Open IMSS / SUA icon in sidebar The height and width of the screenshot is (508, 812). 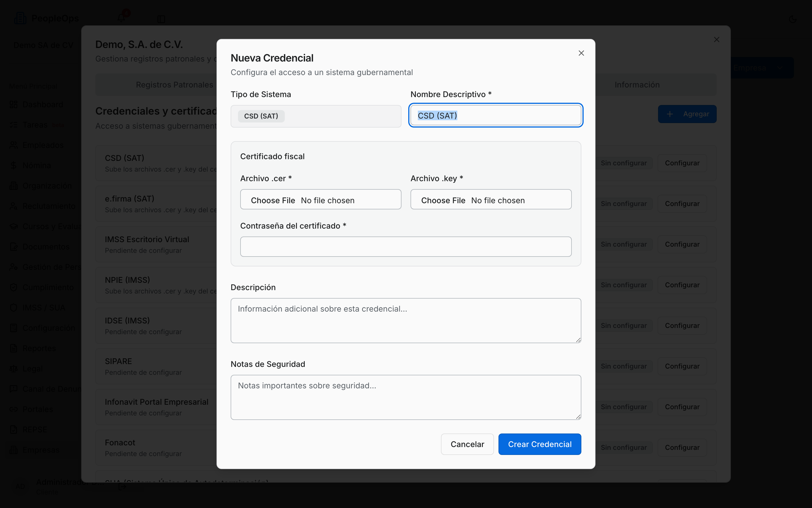click(x=14, y=308)
